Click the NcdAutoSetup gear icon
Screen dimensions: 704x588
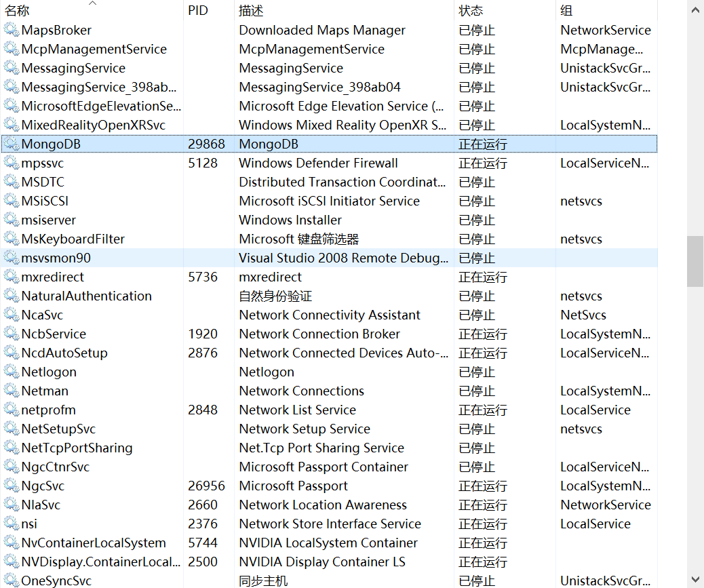click(12, 353)
